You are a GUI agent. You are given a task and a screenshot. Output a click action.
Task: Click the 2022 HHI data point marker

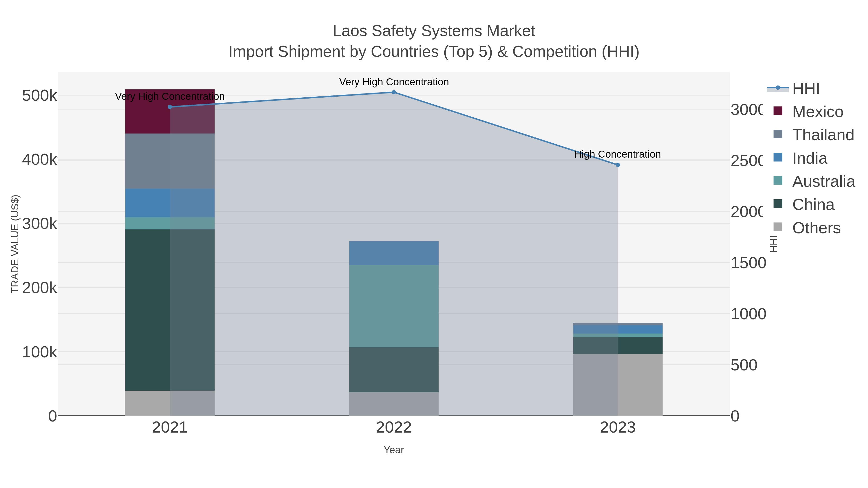[393, 92]
